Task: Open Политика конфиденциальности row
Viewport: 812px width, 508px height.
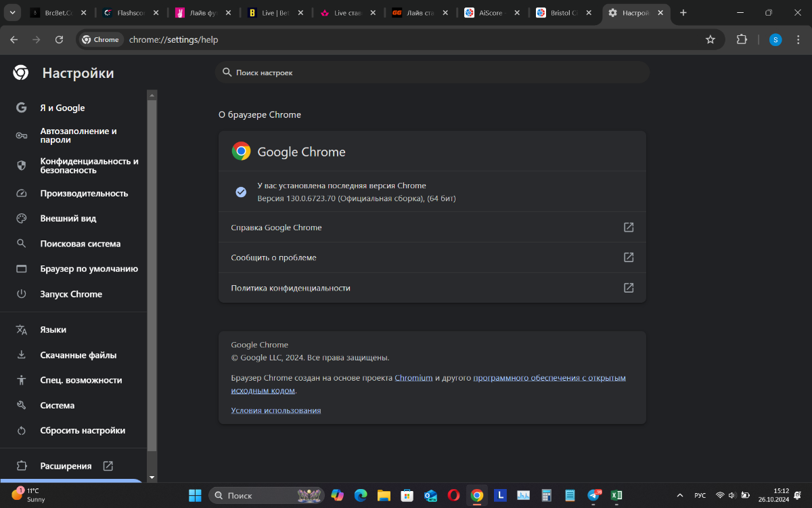Action: coord(432,288)
